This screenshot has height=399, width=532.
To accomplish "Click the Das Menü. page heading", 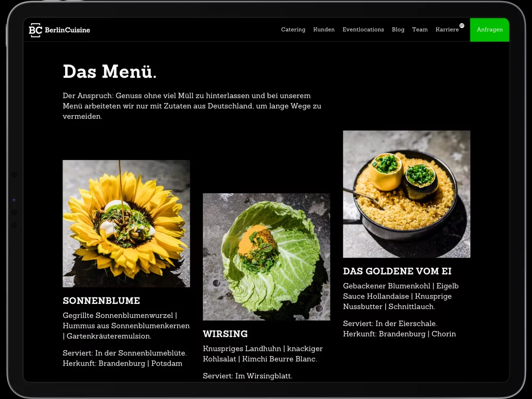I will pyautogui.click(x=109, y=71).
